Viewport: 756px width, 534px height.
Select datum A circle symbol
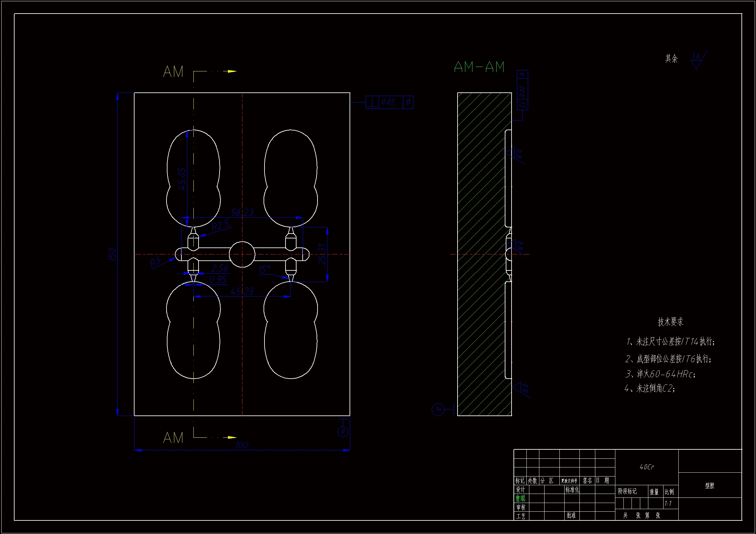438,409
